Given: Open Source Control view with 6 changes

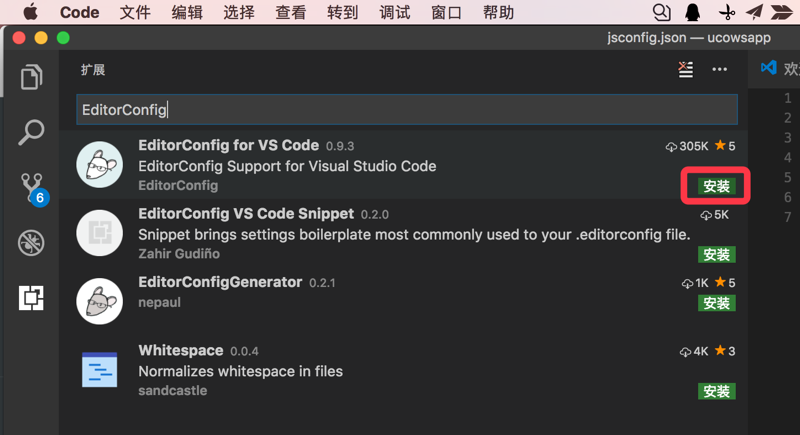Looking at the screenshot, I should pos(32,186).
